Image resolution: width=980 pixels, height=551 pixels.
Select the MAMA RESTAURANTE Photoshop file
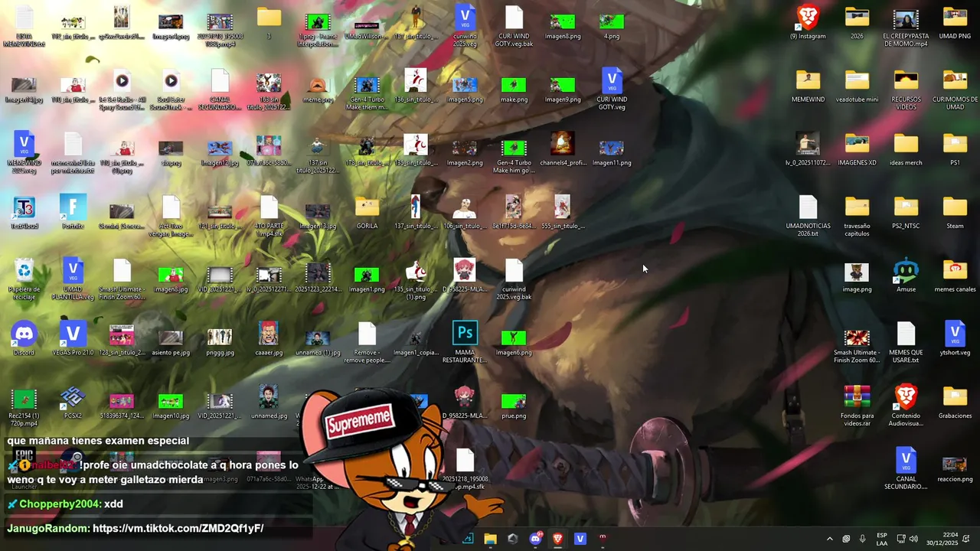point(465,343)
